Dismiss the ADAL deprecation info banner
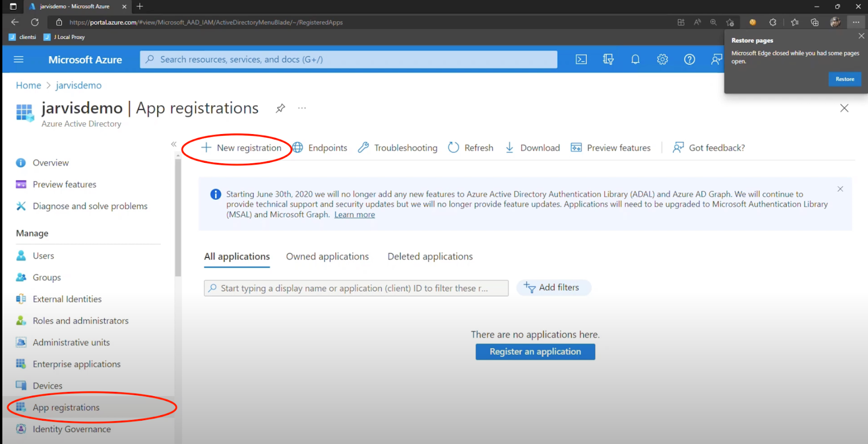The width and height of the screenshot is (868, 444). [x=840, y=189]
